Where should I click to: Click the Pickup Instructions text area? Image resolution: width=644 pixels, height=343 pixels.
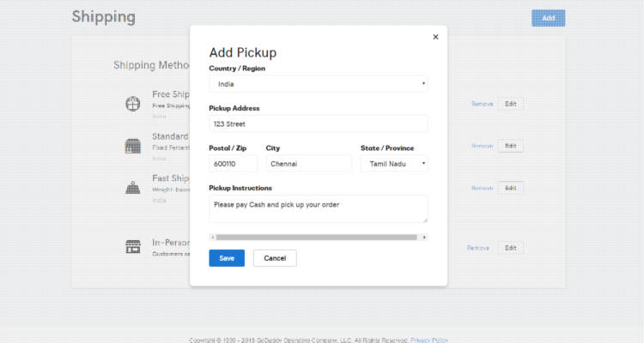pos(318,208)
